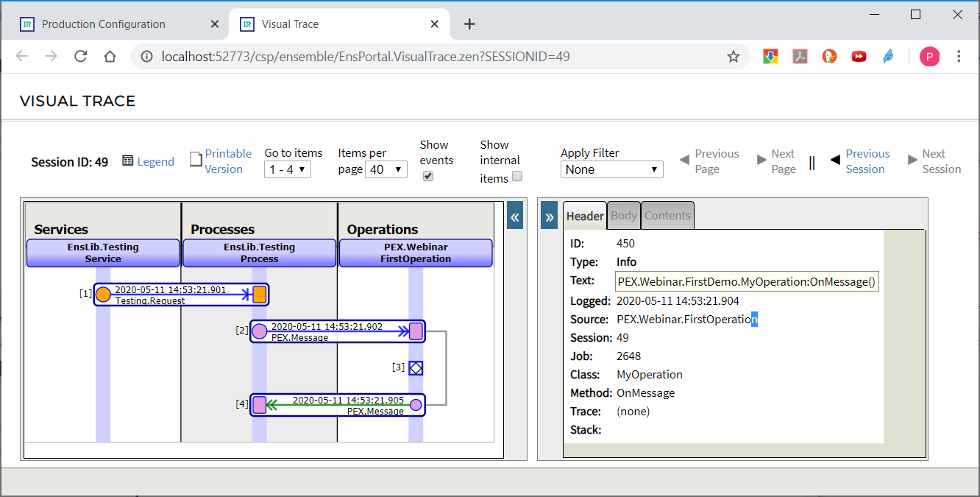Collapse diagram pane with left double-chevron
Screen dimensions: 980x497
point(515,217)
